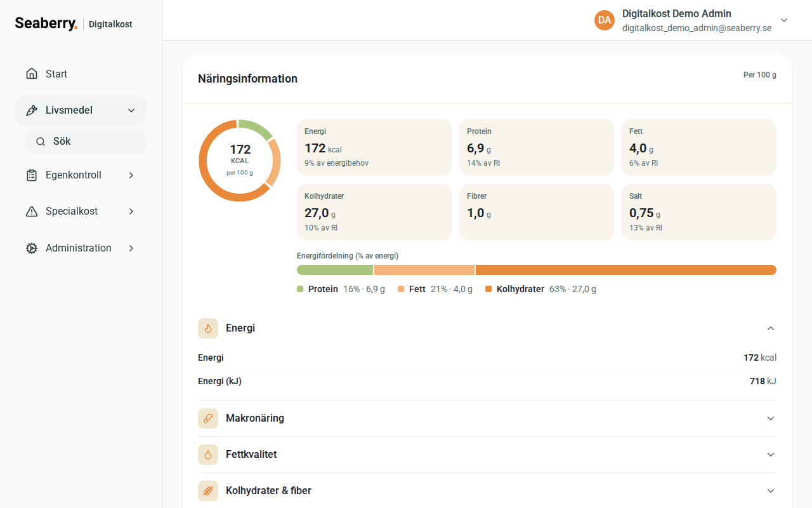
Task: Expand the Specialkost menu chevron
Action: click(131, 211)
